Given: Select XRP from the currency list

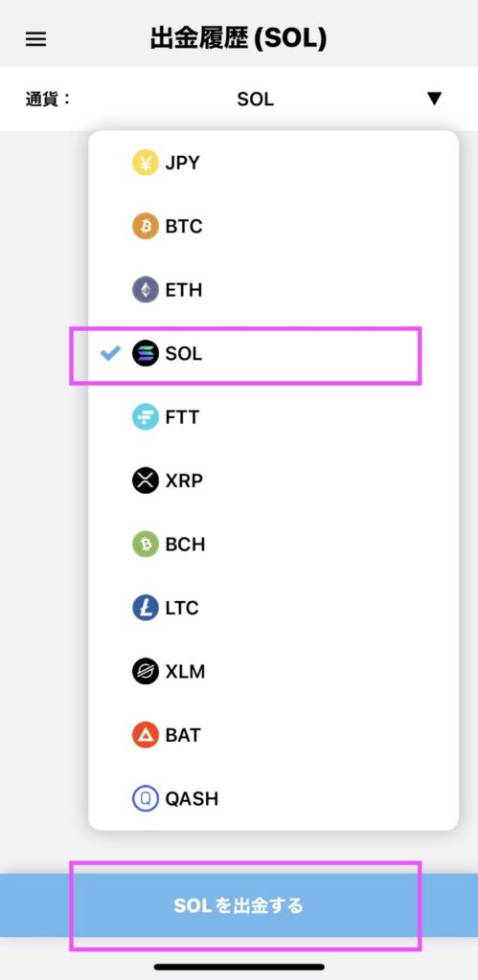Looking at the screenshot, I should [273, 480].
